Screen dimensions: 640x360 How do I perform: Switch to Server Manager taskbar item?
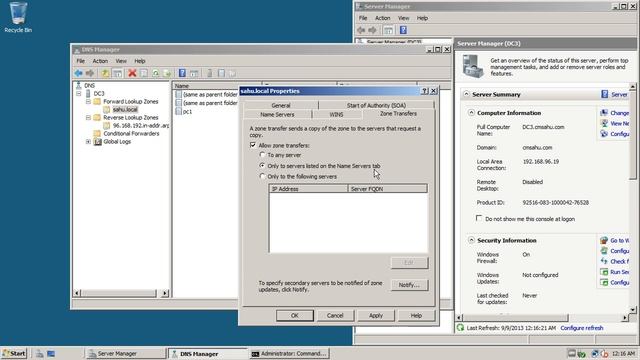[x=126, y=353]
